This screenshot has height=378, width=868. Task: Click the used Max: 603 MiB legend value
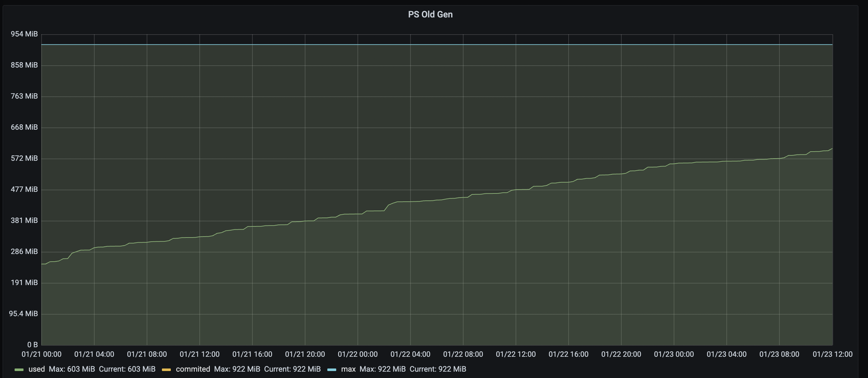[72, 369]
